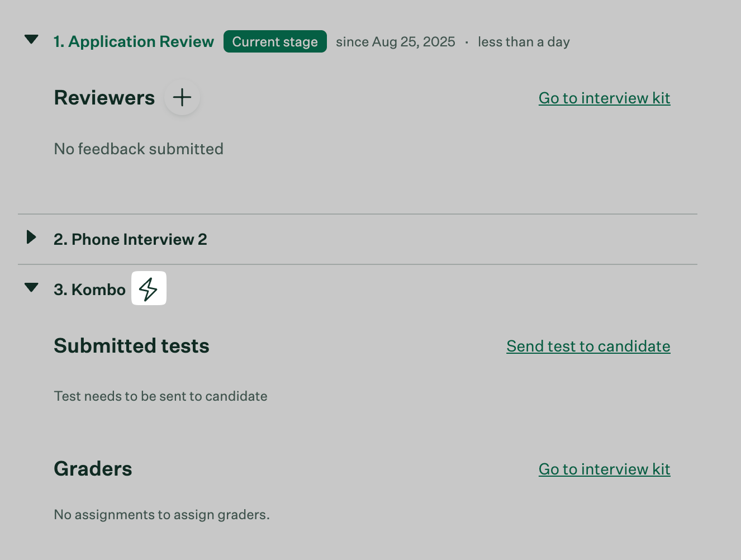
Task: Click 'No assignments to assign graders' message
Action: point(161,515)
